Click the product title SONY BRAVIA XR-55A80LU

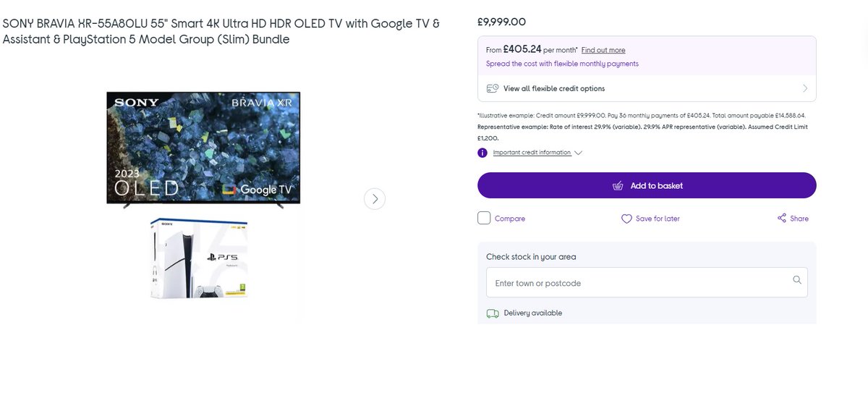(x=221, y=32)
